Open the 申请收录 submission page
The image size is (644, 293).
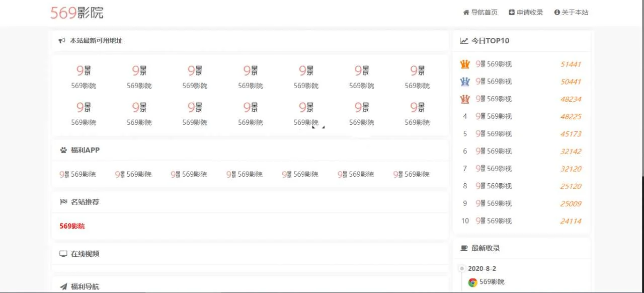point(526,13)
